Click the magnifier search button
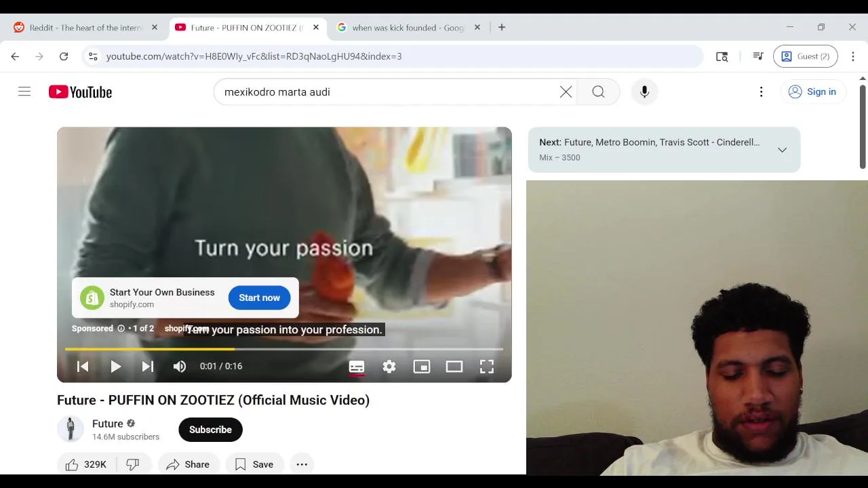 click(598, 92)
